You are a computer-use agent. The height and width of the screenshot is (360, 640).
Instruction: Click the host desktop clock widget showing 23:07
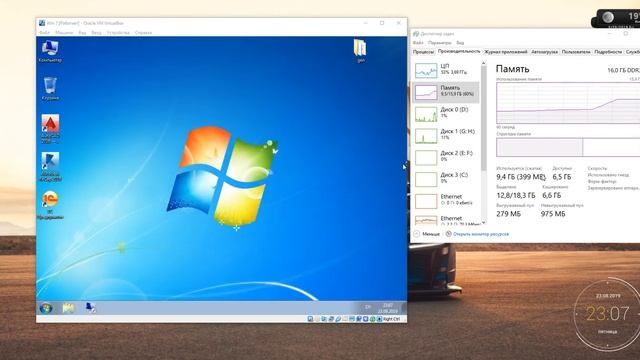point(607,313)
